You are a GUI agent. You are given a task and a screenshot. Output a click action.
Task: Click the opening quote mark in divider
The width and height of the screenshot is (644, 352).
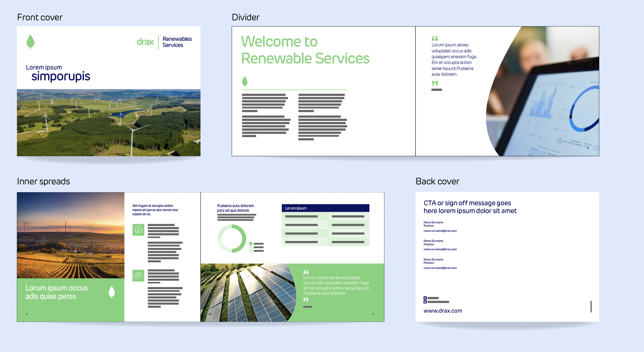(435, 38)
